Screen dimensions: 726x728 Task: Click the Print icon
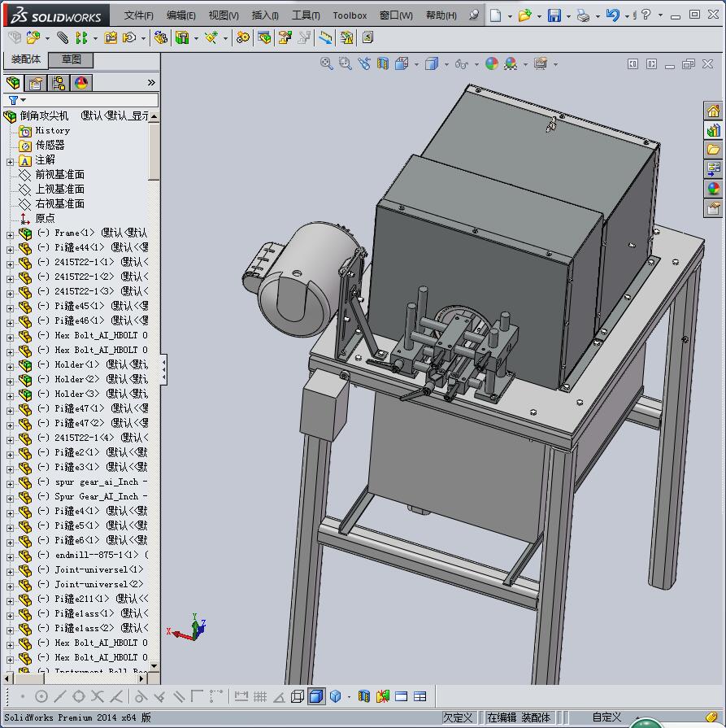[x=583, y=15]
